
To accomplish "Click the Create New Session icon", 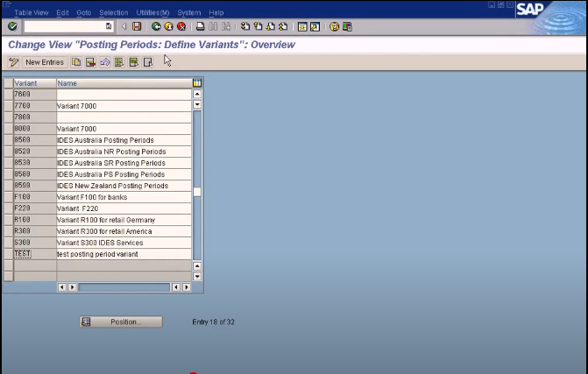I will pos(302,26).
